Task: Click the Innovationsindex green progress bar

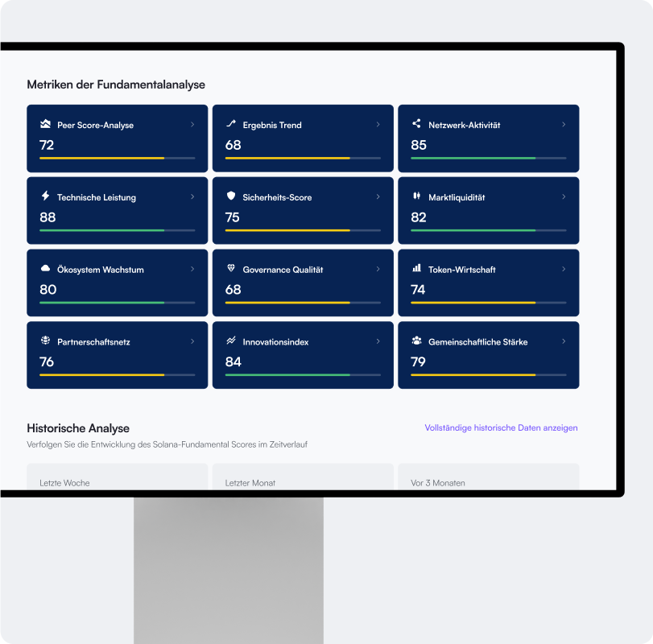Action: pos(303,375)
